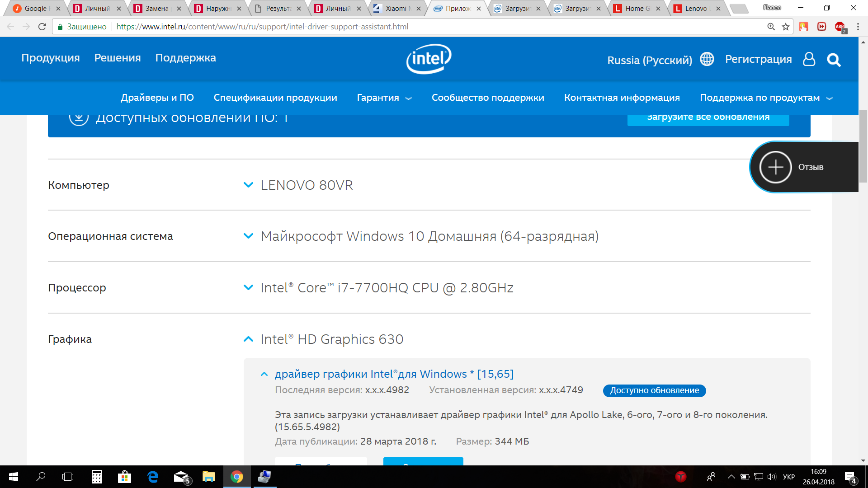868x488 pixels.
Task: Click the Intel logo in header
Action: 429,59
